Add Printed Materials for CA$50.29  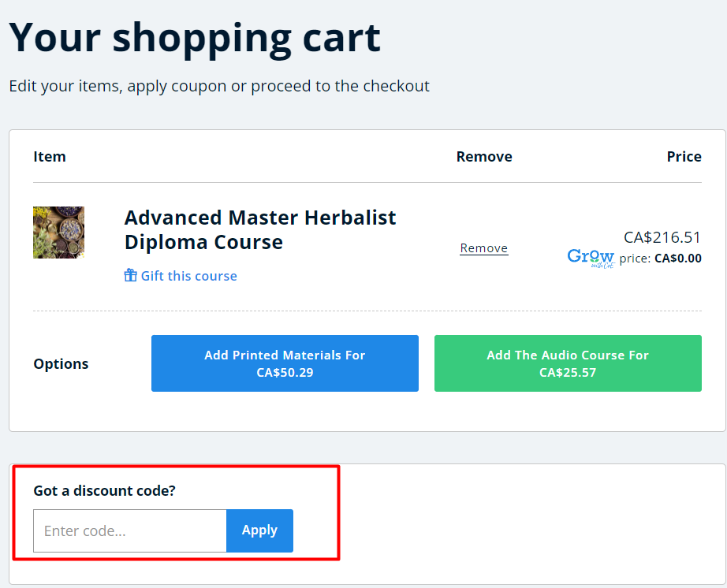point(285,363)
